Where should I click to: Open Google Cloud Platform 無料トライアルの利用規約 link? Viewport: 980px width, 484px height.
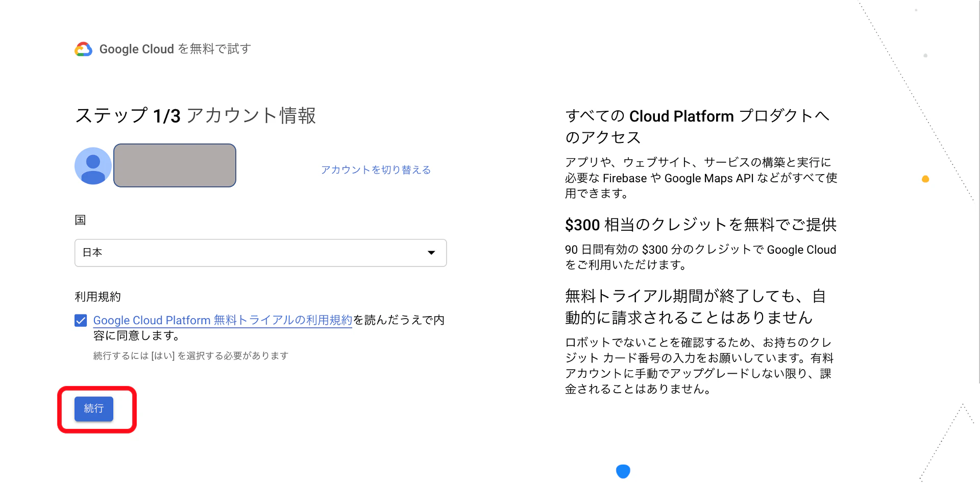(223, 320)
